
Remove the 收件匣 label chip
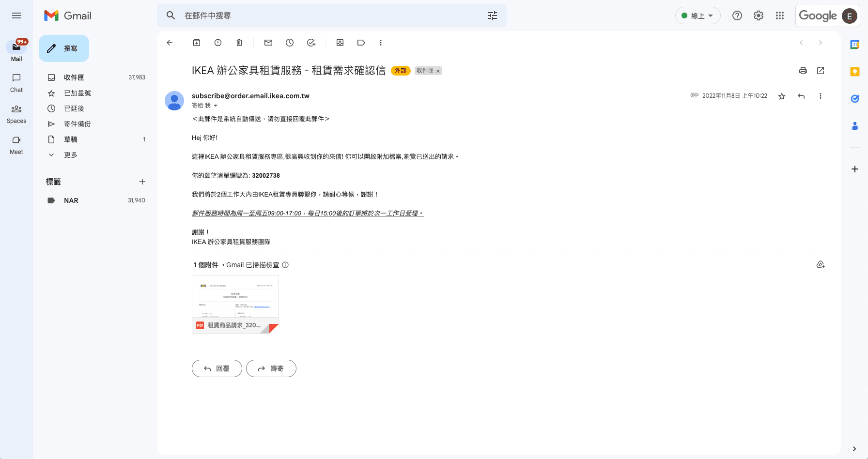(x=438, y=71)
